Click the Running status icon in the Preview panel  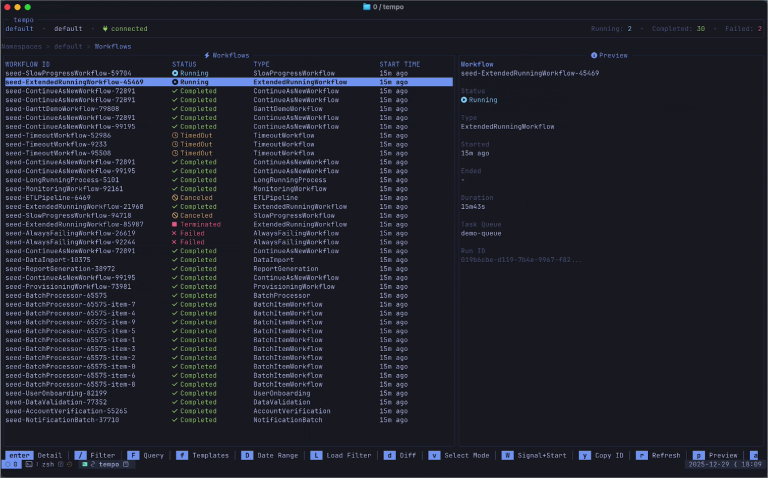(464, 99)
